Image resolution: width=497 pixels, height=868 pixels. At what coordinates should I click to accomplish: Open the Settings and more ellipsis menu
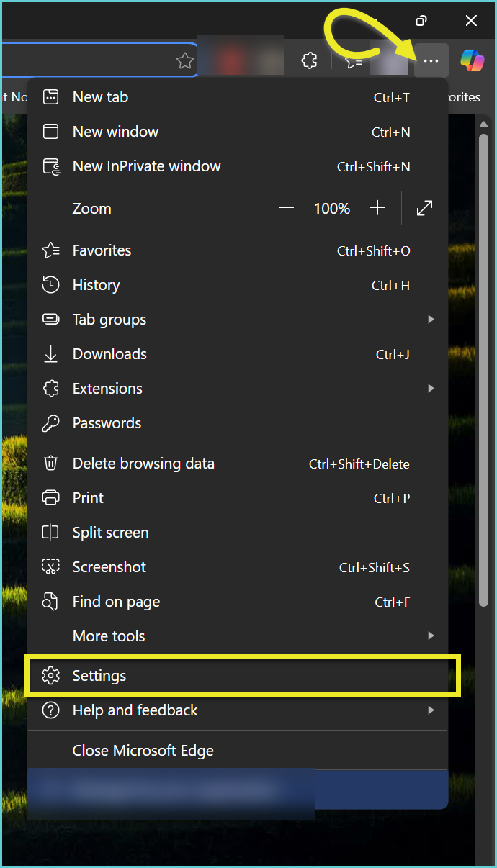click(431, 61)
